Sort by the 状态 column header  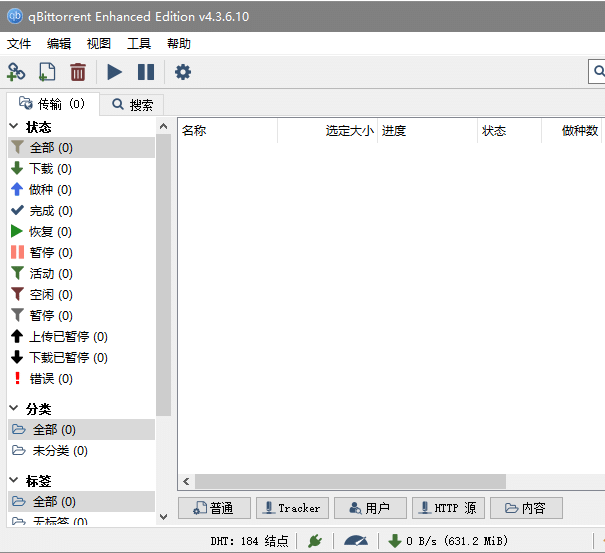click(509, 131)
